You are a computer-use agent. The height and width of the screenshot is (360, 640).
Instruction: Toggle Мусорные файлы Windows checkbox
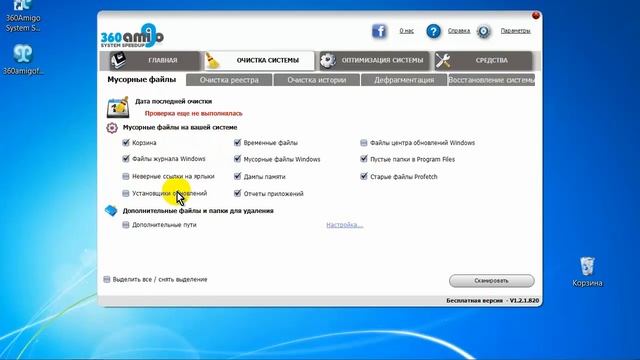tap(237, 159)
